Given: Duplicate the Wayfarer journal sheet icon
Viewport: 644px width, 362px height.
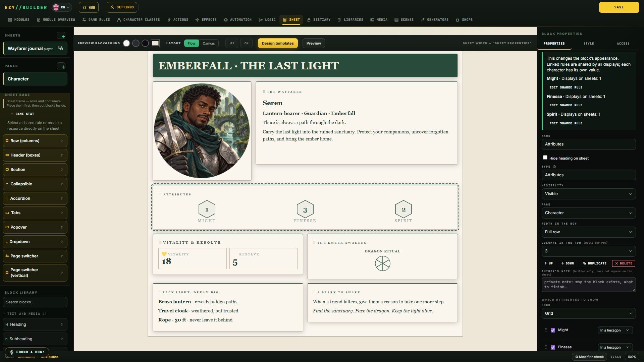Looking at the screenshot, I should [61, 48].
